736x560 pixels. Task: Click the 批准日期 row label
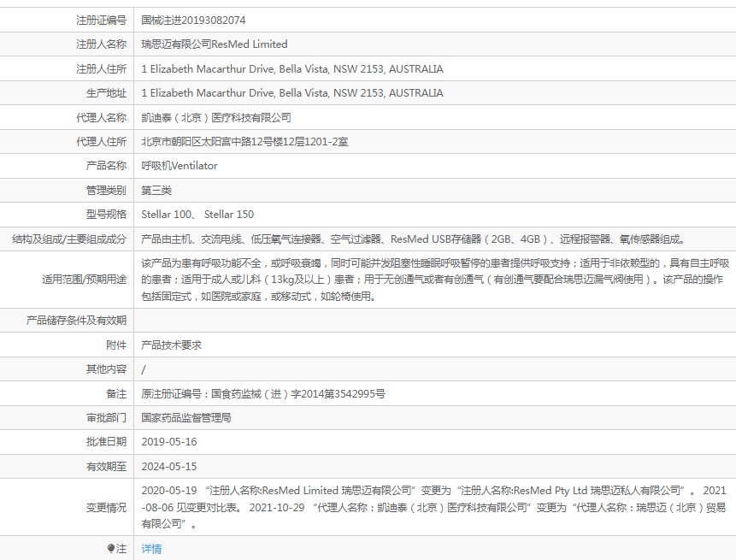coord(107,442)
